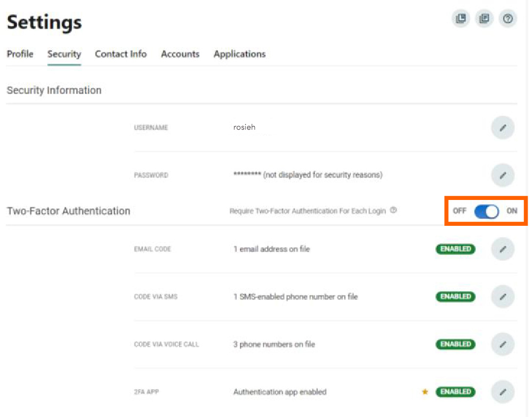Click the ENABLED badge for CODE VIA SMS
Screen dimensions: 532x417
point(455,297)
